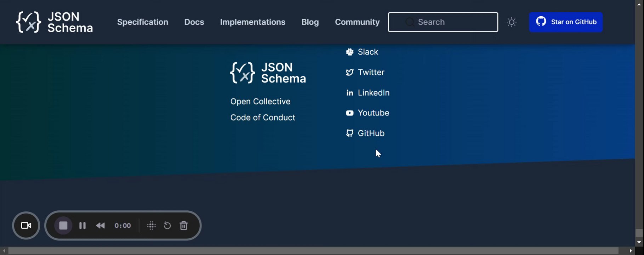
Task: Click the rewind double-arrow icon
Action: click(101, 226)
